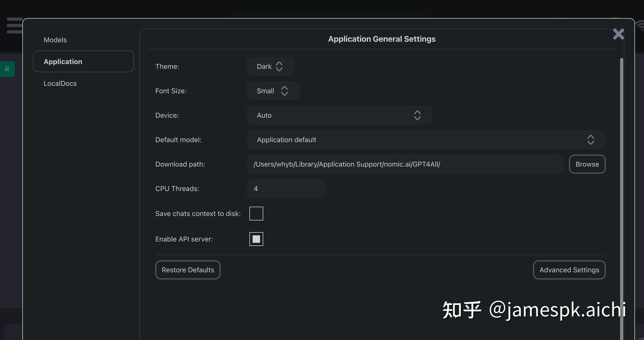This screenshot has height=340, width=644.
Task: Open the hamburger menu icon
Action: point(14,25)
